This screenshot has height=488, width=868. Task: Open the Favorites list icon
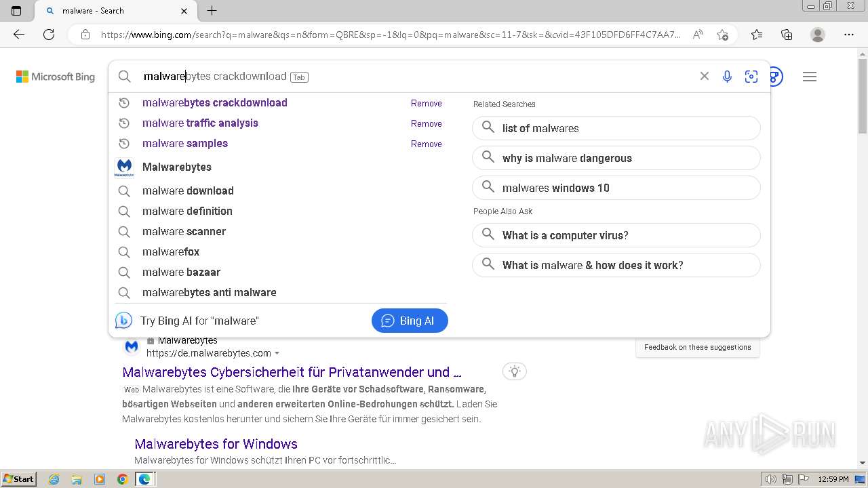(757, 35)
